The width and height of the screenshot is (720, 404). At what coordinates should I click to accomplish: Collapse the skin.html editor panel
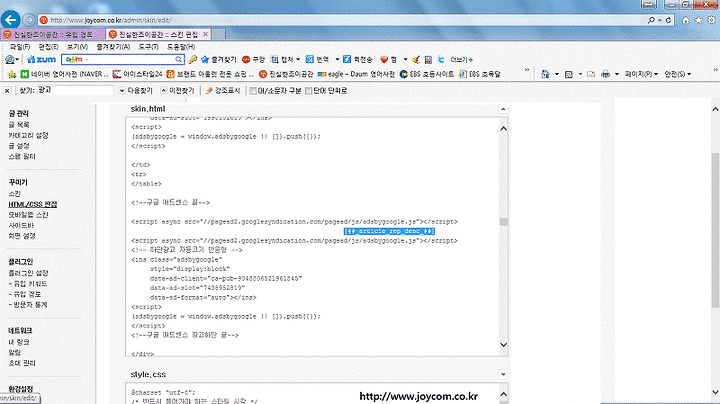503,109
